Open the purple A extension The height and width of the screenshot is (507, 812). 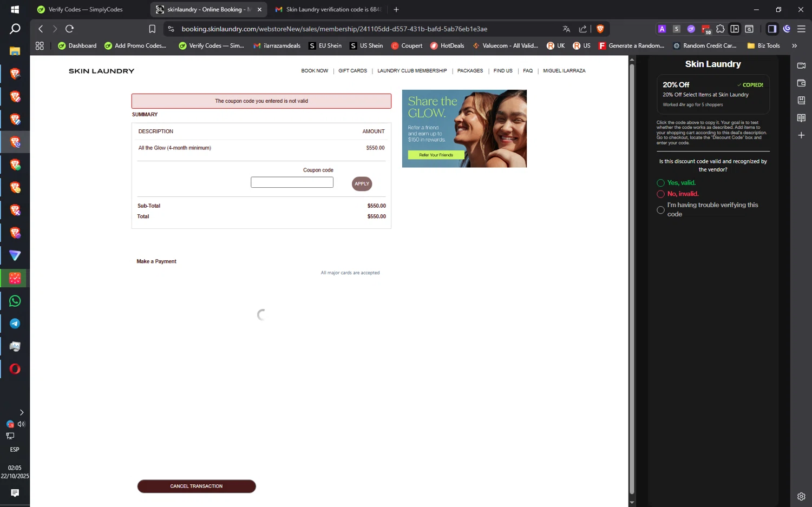coord(662,29)
